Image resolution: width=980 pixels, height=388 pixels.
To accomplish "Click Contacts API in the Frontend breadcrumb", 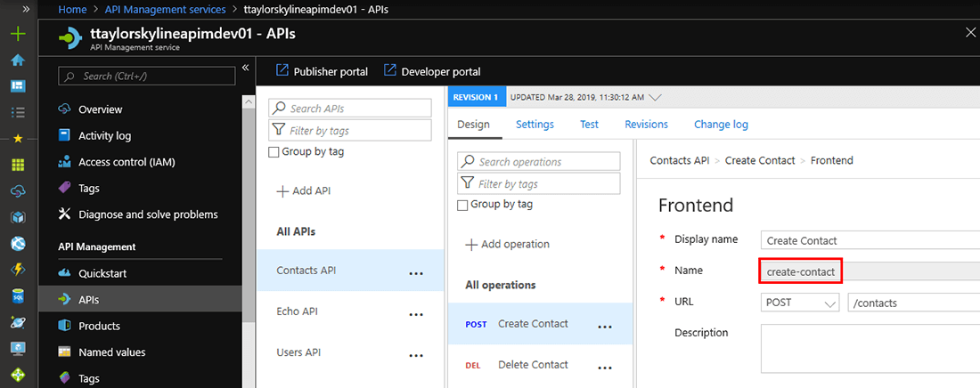I will [680, 160].
